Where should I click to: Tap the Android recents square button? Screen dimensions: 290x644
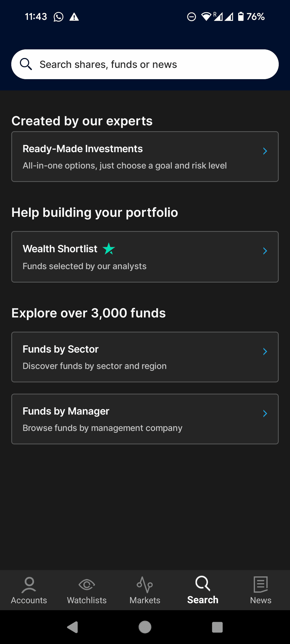[217, 627]
